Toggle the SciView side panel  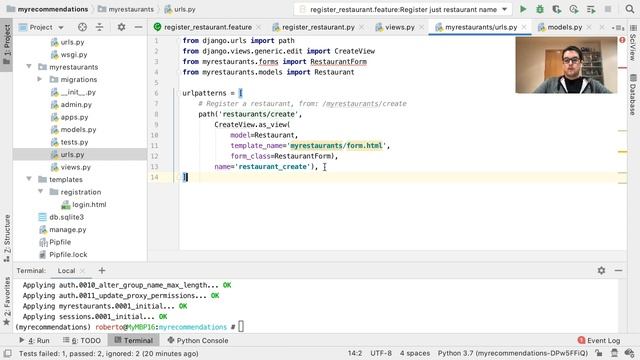pyautogui.click(x=633, y=43)
